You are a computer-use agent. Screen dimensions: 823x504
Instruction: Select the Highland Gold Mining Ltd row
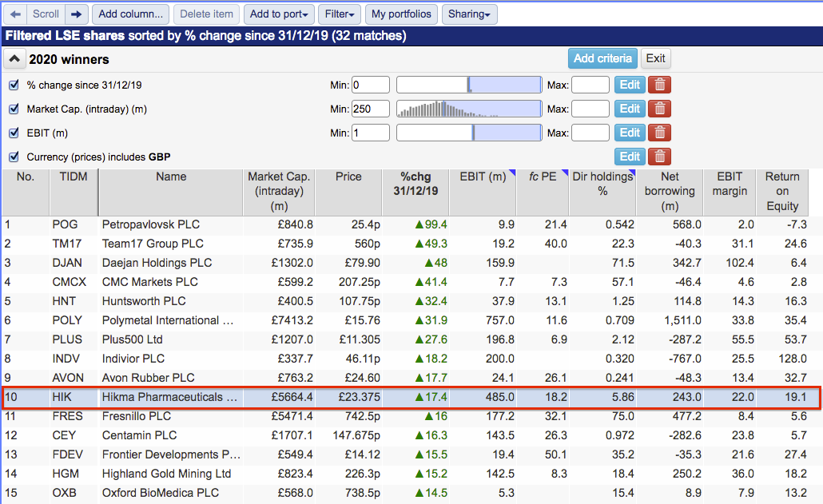(405, 474)
